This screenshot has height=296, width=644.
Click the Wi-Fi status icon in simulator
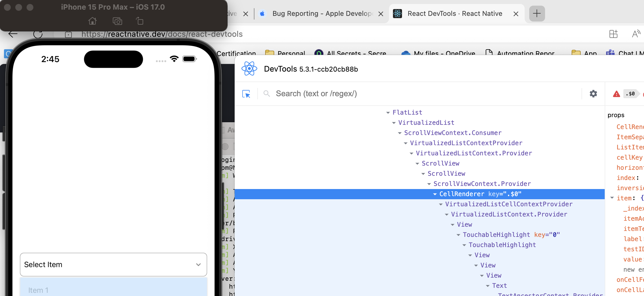174,59
